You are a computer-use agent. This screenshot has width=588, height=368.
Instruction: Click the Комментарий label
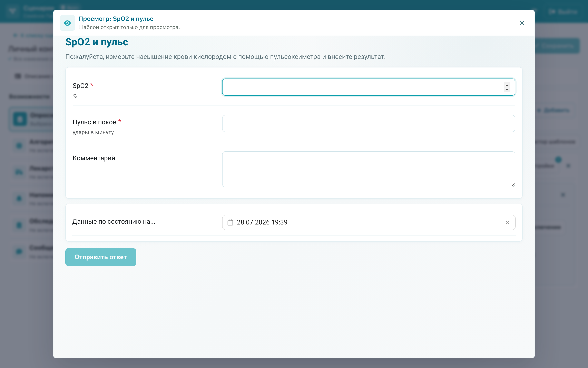[94, 158]
